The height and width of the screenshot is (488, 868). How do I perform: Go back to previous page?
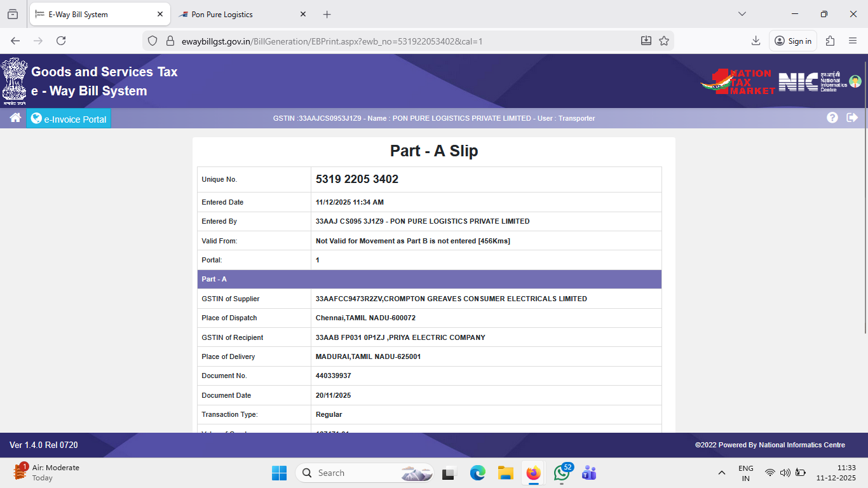click(15, 41)
